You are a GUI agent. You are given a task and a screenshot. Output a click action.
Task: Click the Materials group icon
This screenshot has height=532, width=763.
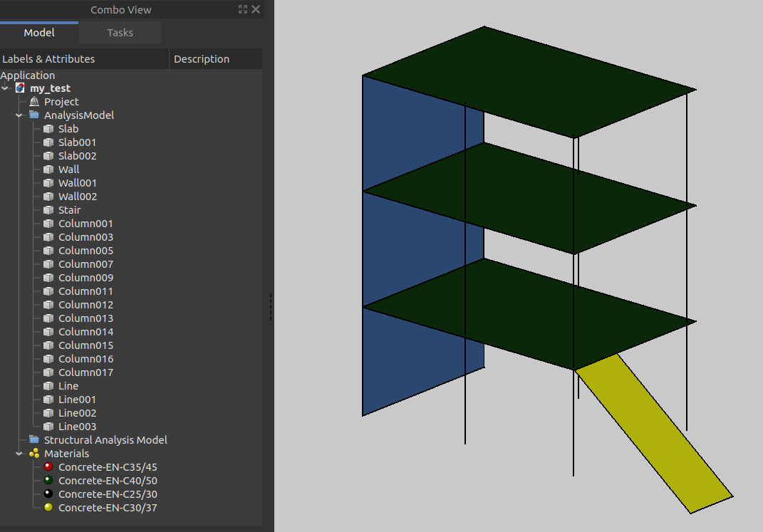[34, 454]
